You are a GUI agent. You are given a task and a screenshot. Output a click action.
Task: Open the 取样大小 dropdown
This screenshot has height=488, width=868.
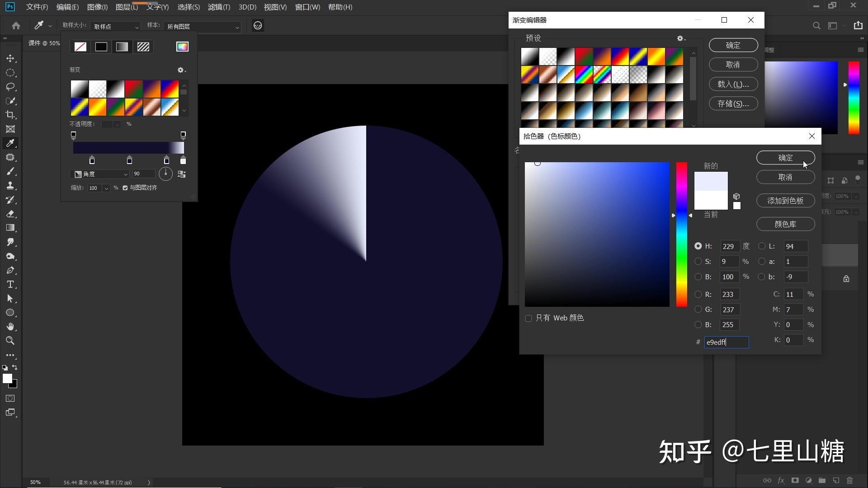116,27
